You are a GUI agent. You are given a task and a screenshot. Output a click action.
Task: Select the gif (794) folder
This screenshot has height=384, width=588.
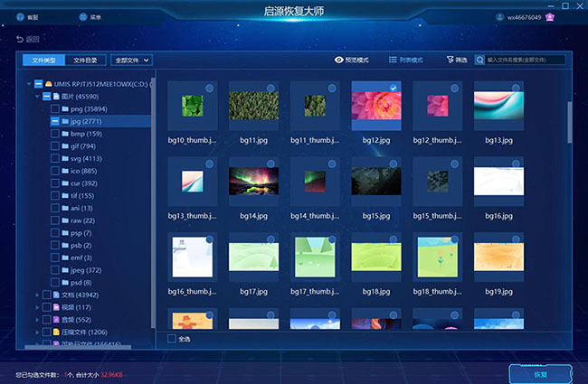coord(83,146)
